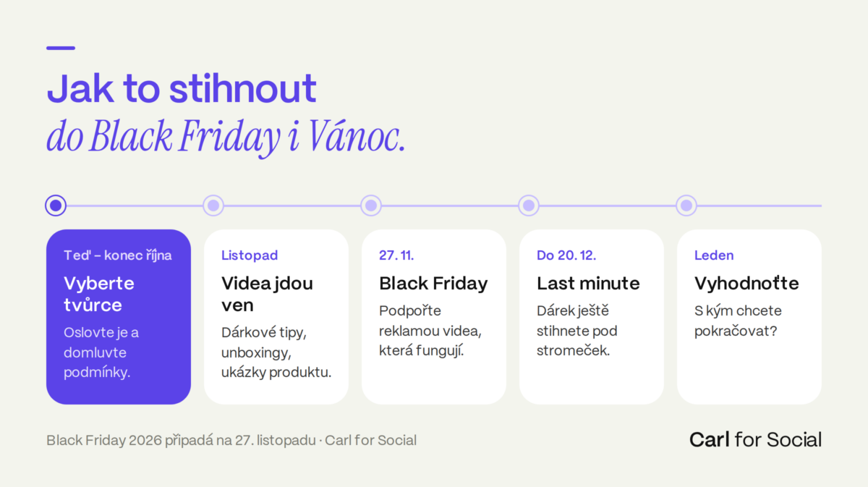Select the Black Friday card heading

click(433, 283)
